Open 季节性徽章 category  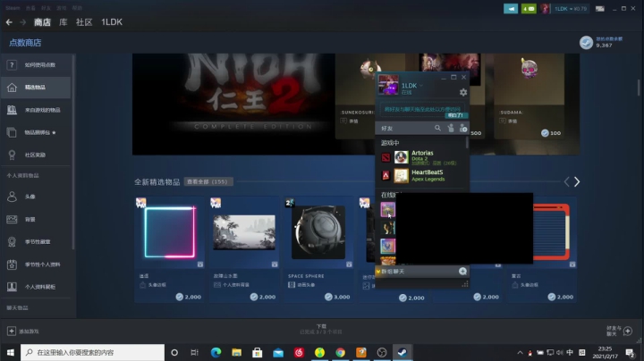[36, 242]
